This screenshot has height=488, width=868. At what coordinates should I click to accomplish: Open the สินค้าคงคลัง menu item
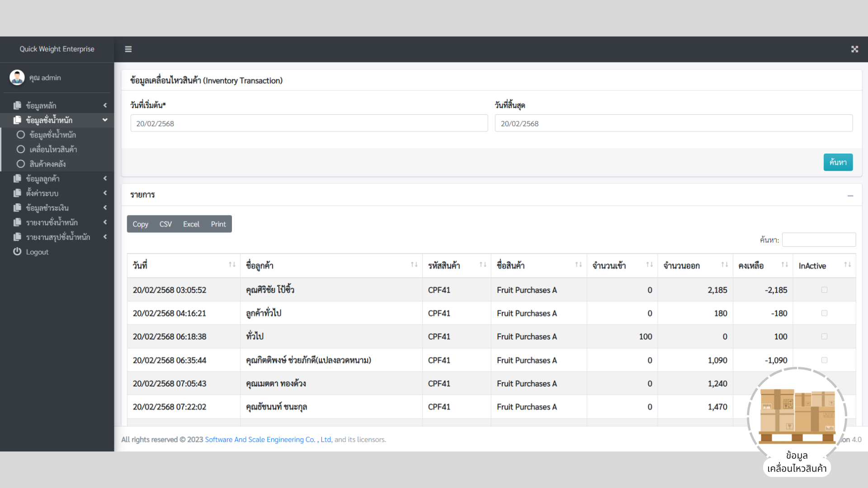pos(47,164)
